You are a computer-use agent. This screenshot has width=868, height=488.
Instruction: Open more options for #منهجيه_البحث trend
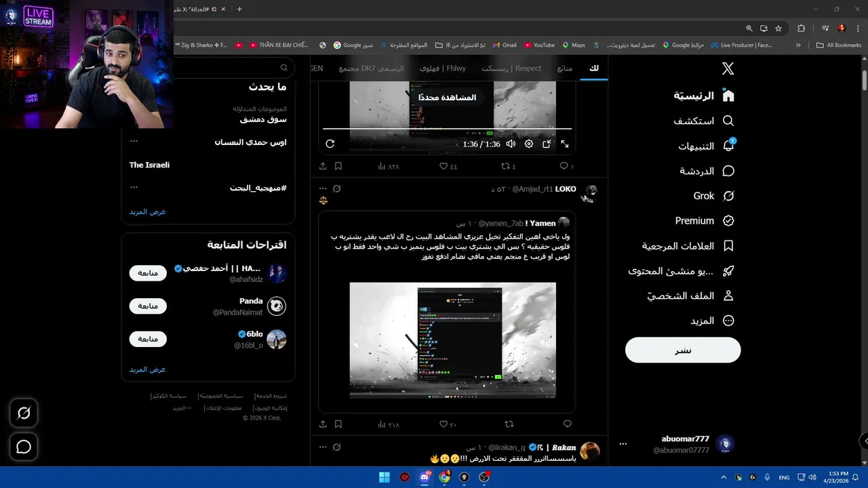[x=134, y=188]
